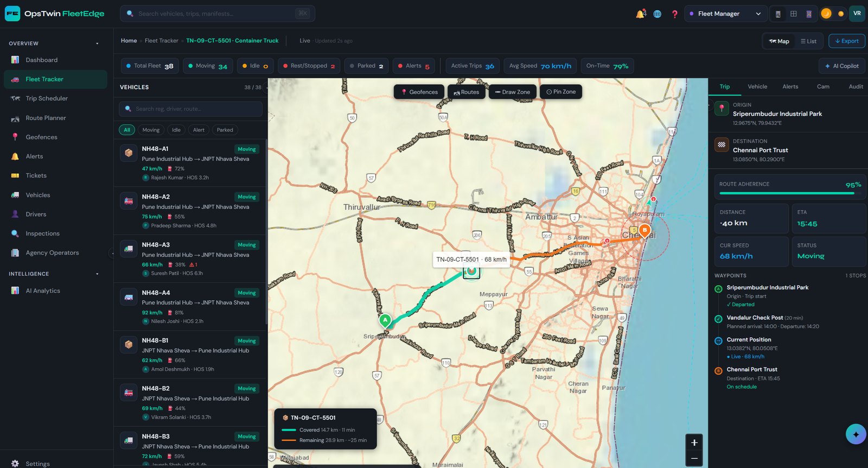
Task: Filter vehicles by Idle chip
Action: tap(176, 130)
